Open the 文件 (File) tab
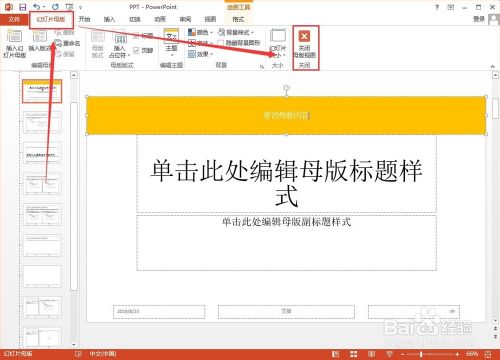 (x=14, y=19)
